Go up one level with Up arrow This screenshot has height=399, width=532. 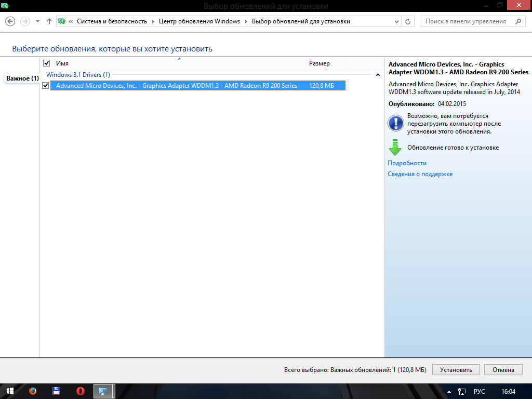[49, 21]
